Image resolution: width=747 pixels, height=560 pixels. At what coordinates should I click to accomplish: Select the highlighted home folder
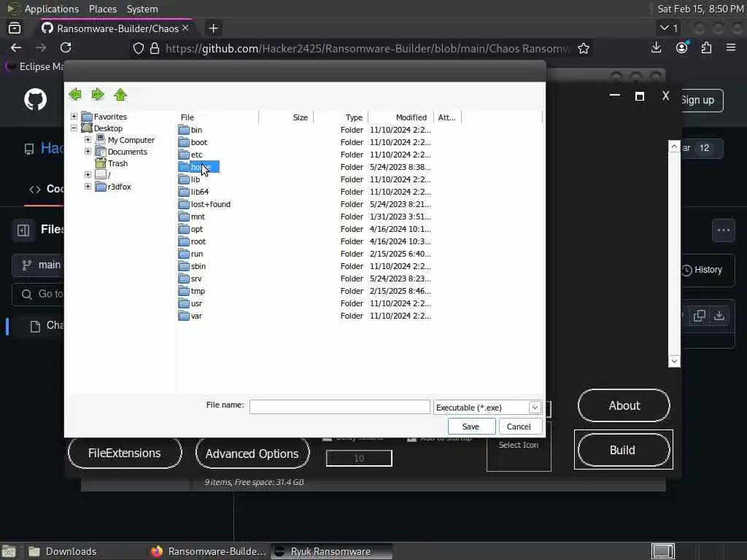tap(198, 167)
